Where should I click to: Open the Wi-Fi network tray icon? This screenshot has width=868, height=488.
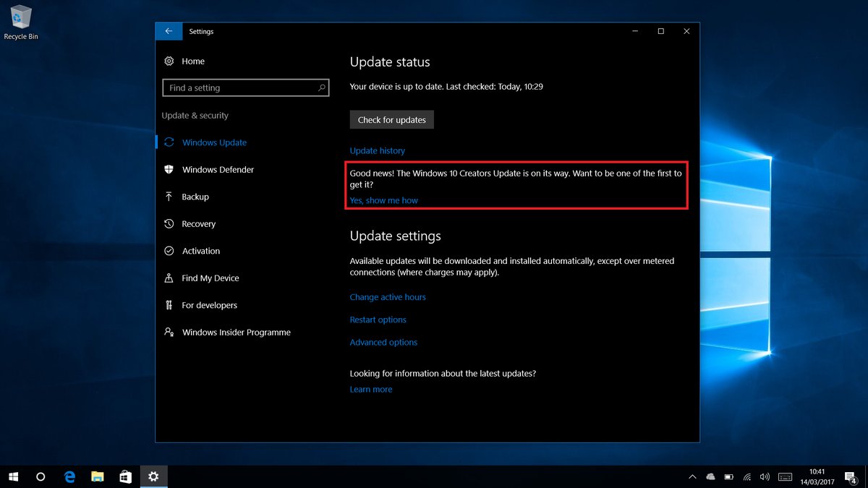747,476
